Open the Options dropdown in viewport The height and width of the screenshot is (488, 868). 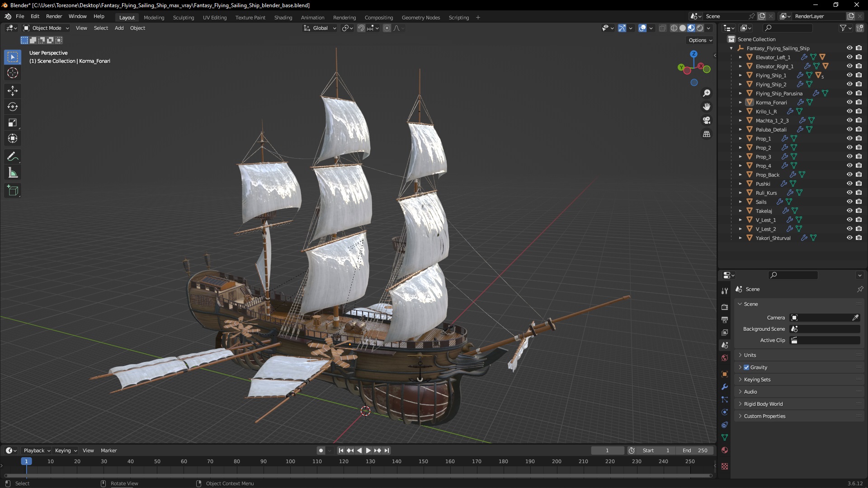coord(700,40)
